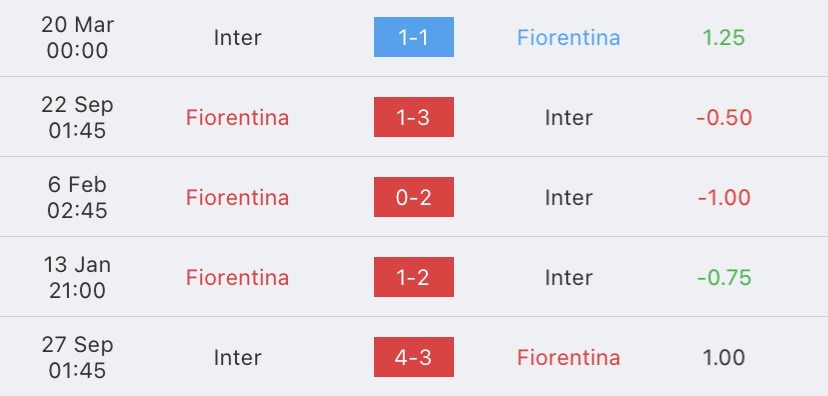
Task: Click the -0.50 handicap value
Action: tap(724, 117)
